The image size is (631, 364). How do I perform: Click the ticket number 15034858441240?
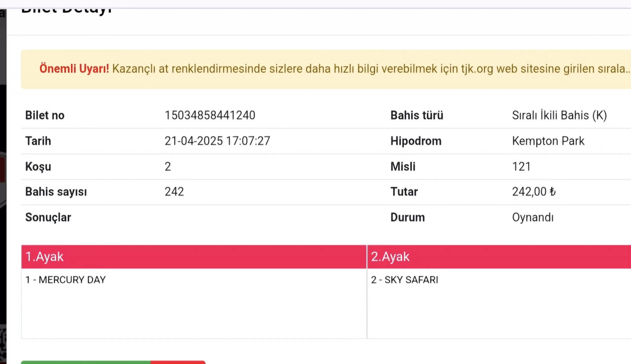coord(210,115)
